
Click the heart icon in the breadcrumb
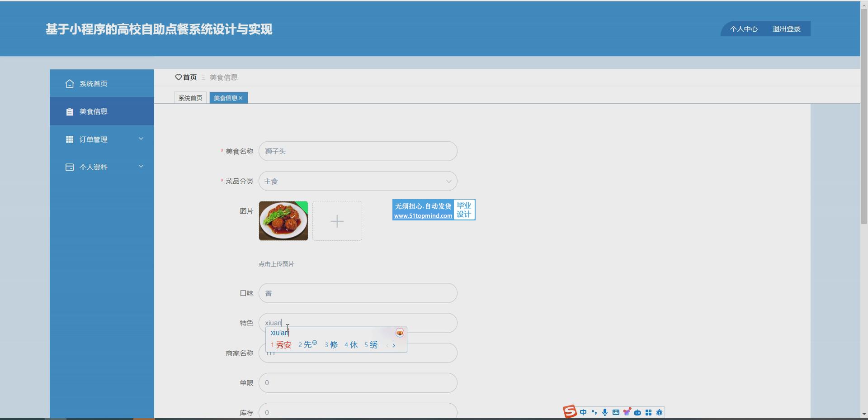tap(178, 77)
